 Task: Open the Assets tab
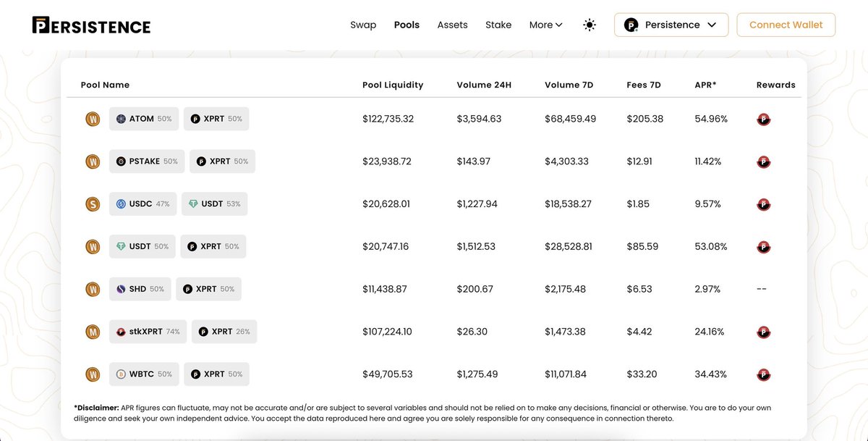click(452, 25)
